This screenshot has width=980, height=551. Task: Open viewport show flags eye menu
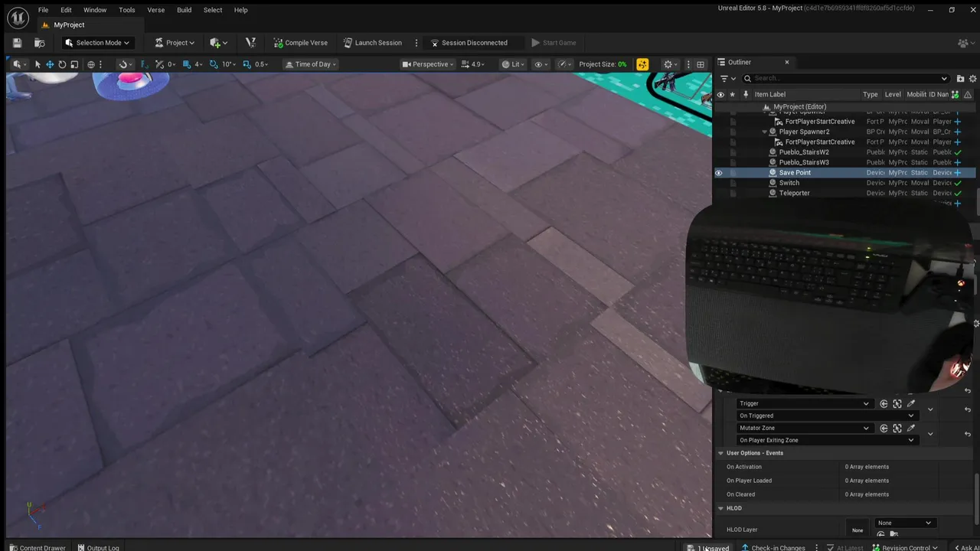coord(541,64)
